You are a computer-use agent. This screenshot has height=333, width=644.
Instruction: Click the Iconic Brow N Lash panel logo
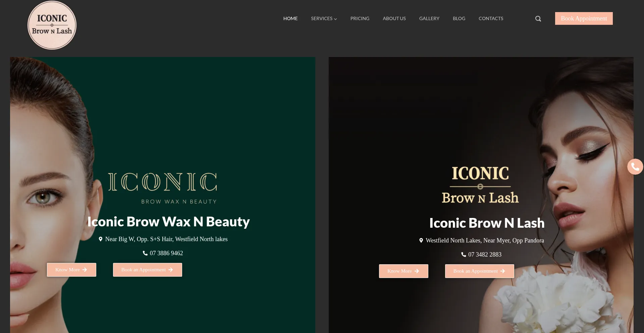(x=480, y=185)
